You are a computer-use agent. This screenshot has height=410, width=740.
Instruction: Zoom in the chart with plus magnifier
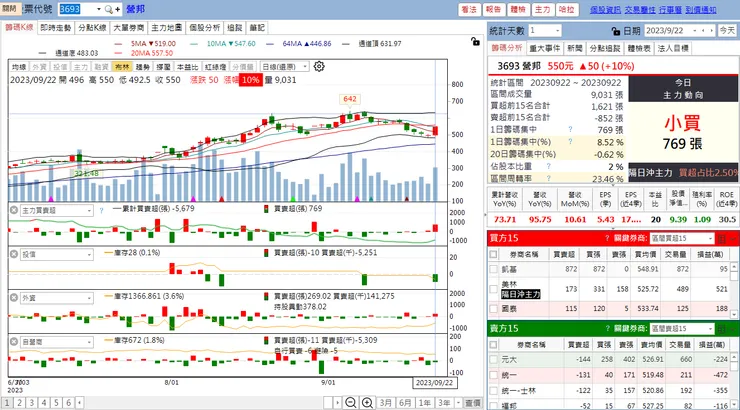point(367,402)
